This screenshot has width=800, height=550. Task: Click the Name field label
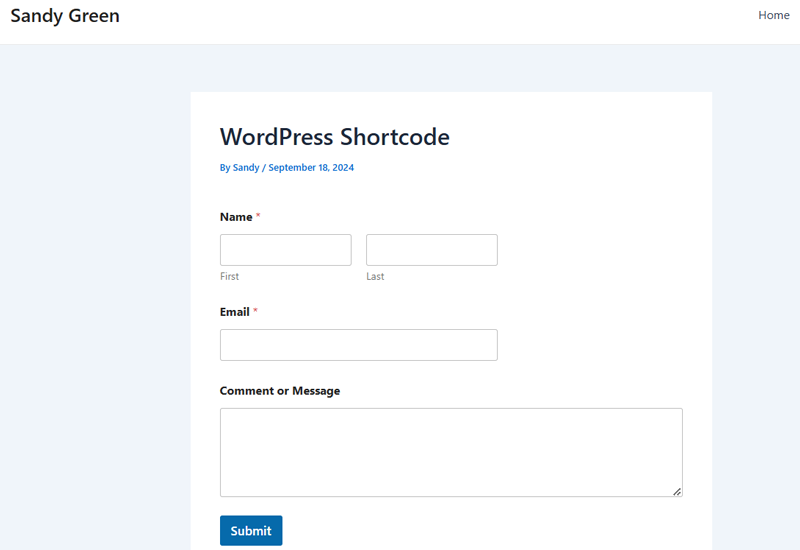(236, 217)
